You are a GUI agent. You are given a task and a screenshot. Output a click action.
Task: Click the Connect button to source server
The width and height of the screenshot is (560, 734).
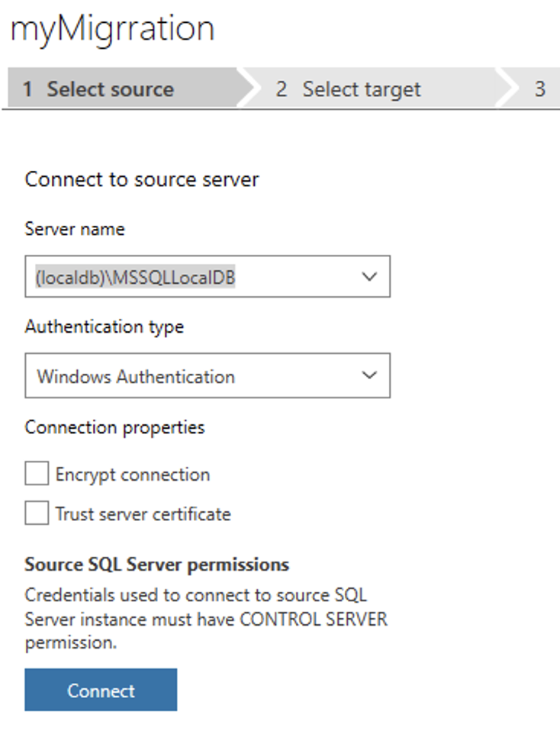tap(100, 690)
